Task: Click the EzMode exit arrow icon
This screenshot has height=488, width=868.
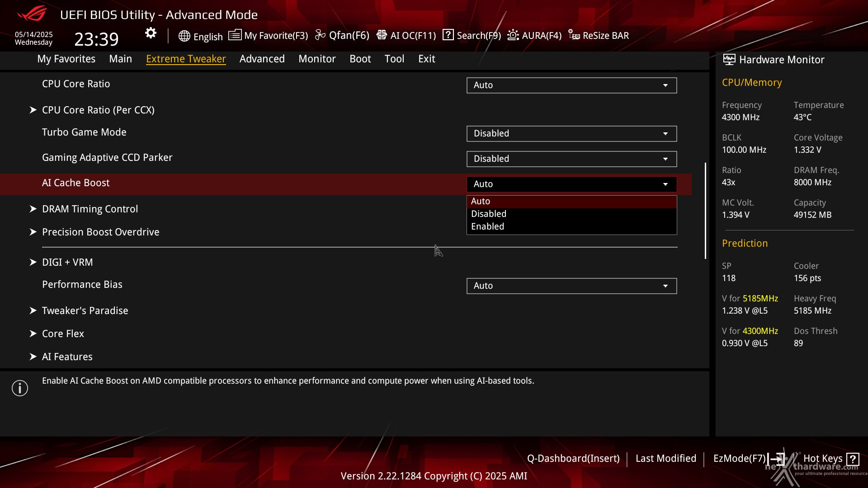Action: 776,459
